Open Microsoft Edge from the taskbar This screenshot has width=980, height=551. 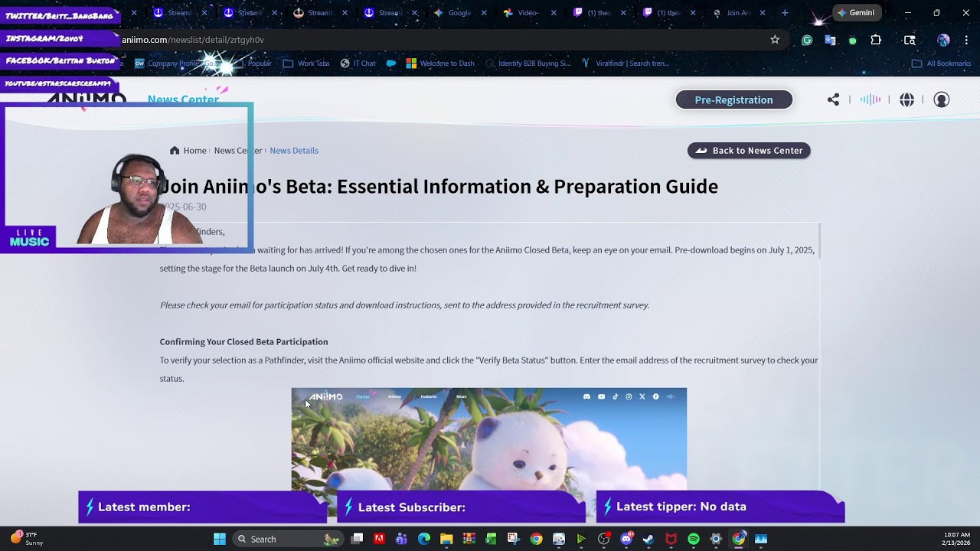click(x=424, y=539)
